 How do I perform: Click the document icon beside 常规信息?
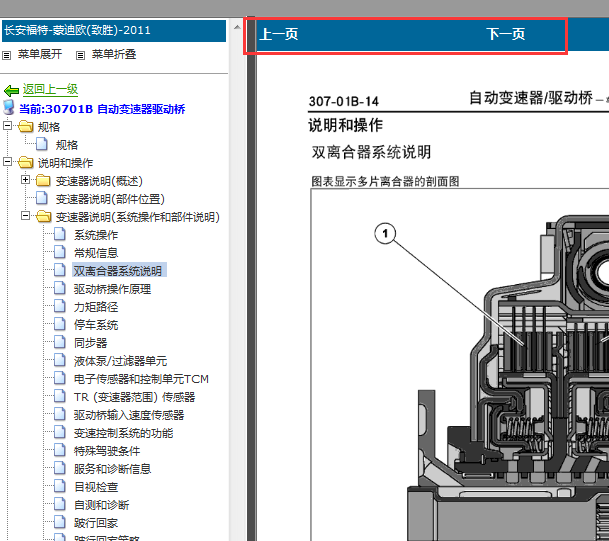[x=59, y=252]
